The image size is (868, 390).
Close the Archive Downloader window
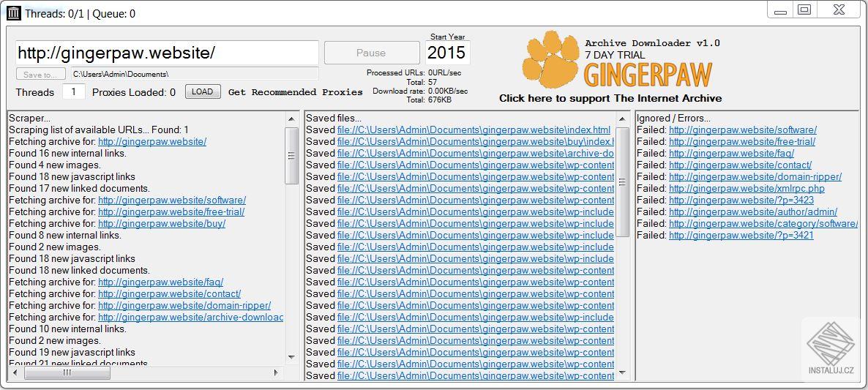839,10
